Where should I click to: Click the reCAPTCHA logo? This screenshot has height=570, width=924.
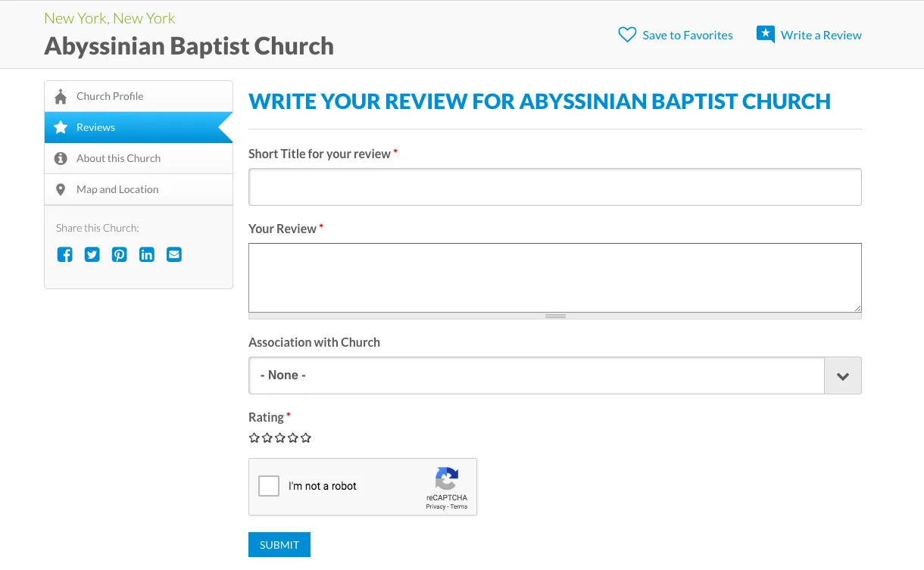pyautogui.click(x=447, y=479)
